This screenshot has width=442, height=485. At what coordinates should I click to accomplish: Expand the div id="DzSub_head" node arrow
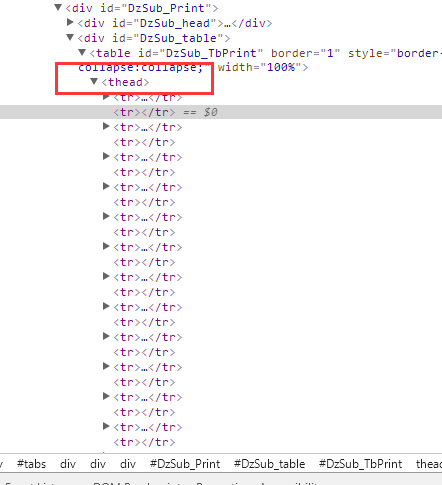tap(70, 22)
